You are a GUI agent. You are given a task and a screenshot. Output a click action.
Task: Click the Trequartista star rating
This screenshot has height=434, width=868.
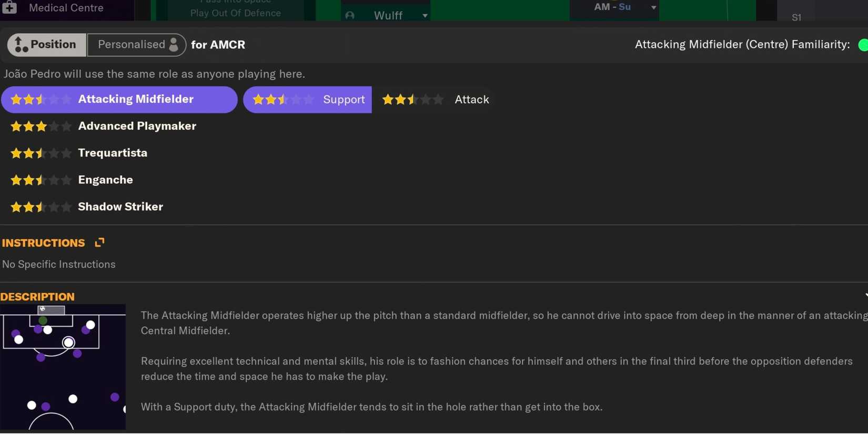pos(41,153)
